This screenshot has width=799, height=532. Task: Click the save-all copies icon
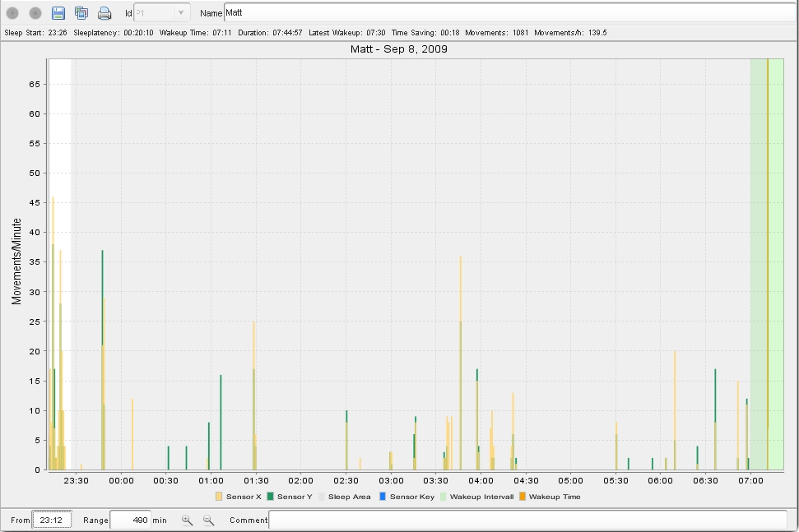(x=81, y=13)
